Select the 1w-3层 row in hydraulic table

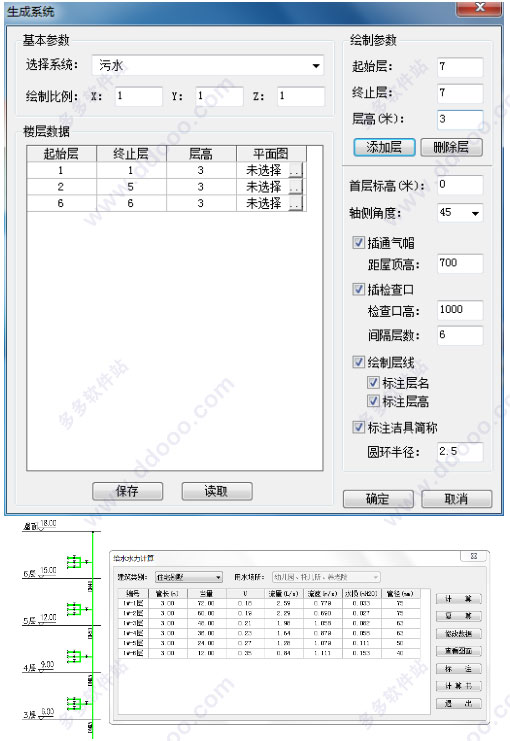click(268, 623)
